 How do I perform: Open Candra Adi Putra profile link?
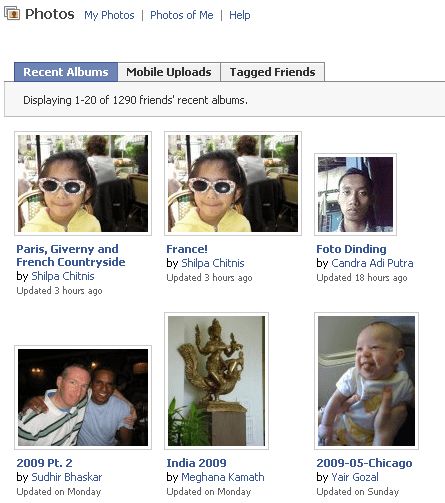click(x=372, y=263)
